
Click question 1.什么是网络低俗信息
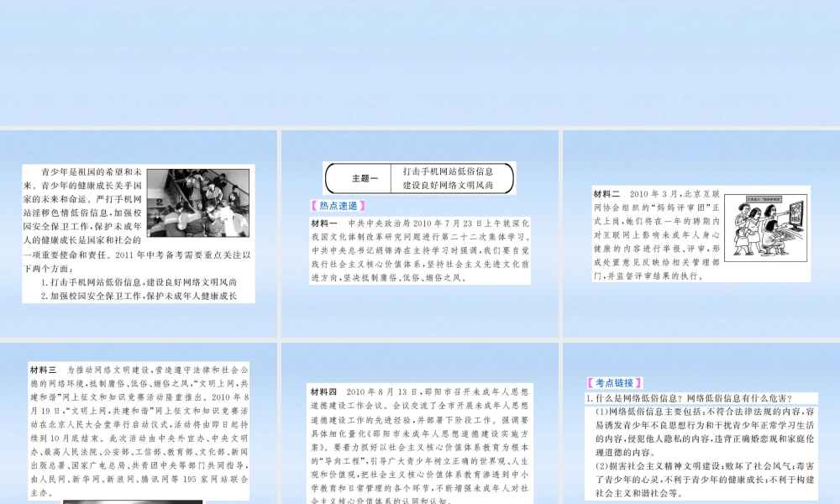pos(689,398)
